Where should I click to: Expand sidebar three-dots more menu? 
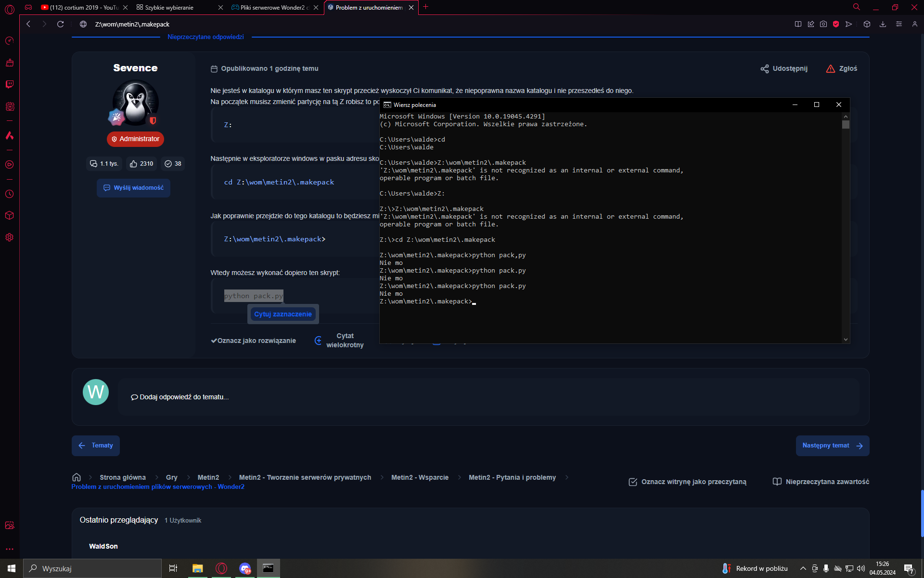[9, 549]
